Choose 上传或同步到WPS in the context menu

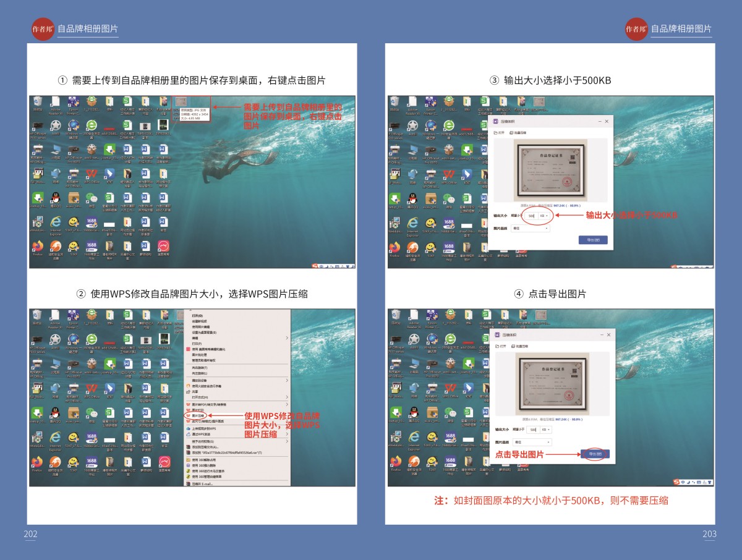coord(204,428)
